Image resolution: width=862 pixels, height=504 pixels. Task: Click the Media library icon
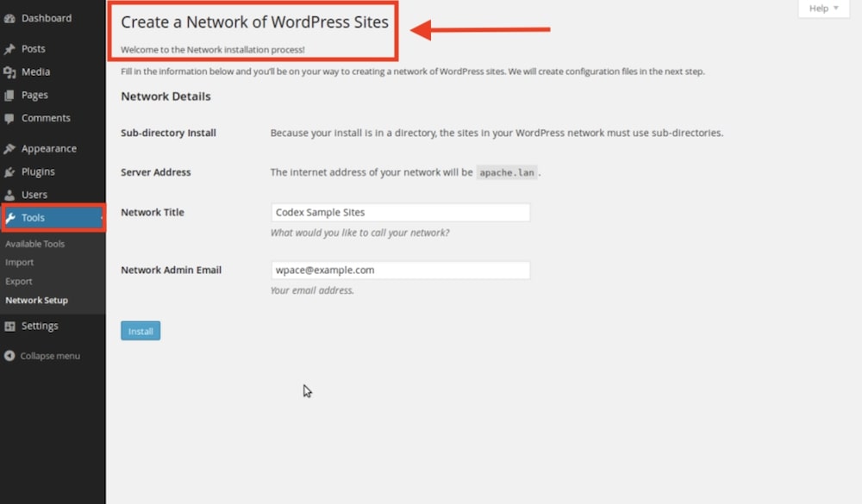click(x=9, y=72)
